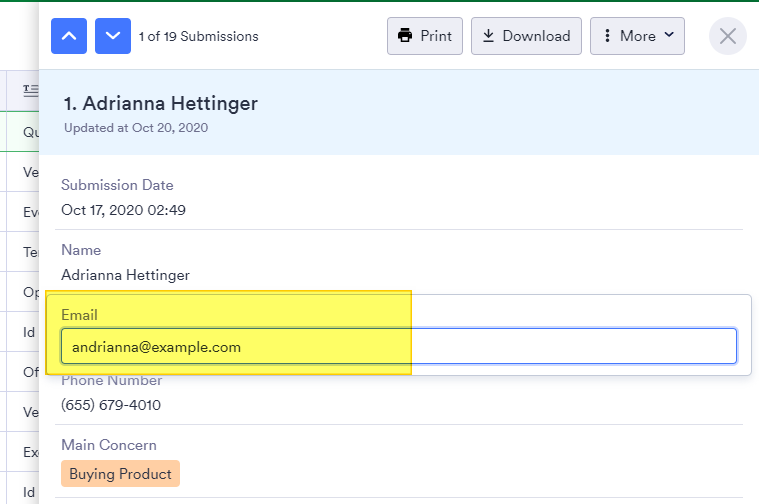Click the download arrow icon
This screenshot has width=759, height=504.
(489, 36)
